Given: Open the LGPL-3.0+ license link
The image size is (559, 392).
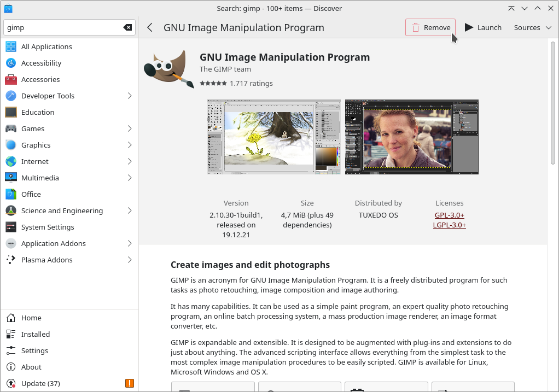Looking at the screenshot, I should (x=449, y=225).
